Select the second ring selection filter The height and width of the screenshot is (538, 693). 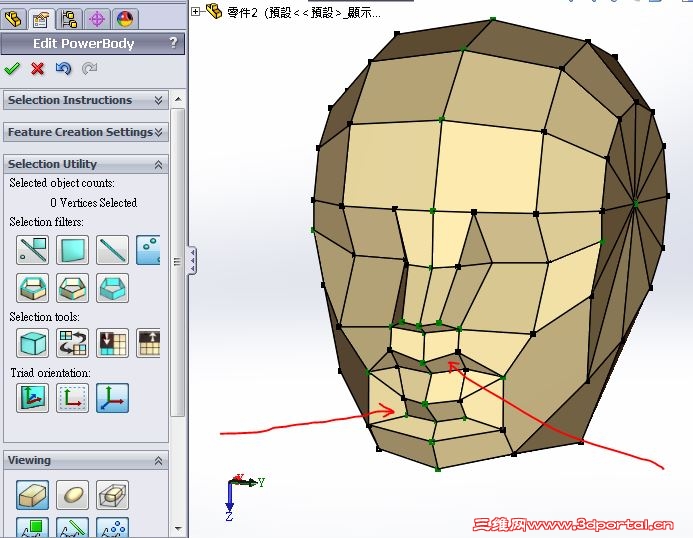click(x=72, y=288)
